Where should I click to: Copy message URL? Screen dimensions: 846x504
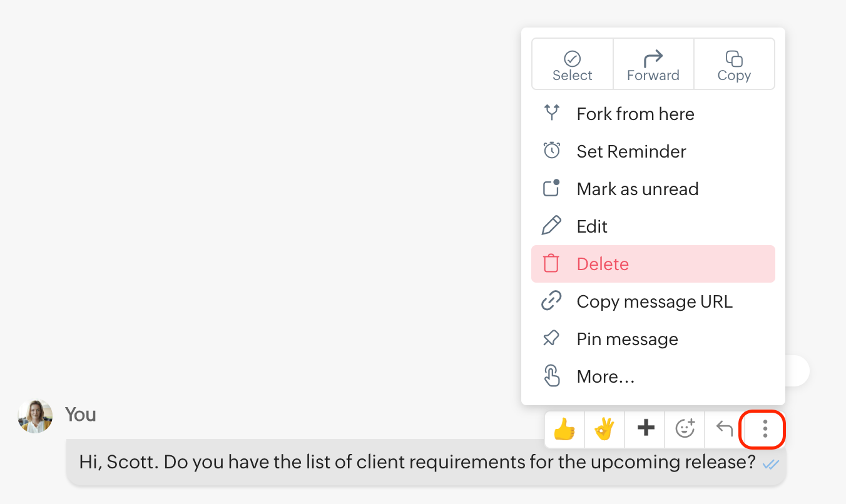pos(654,302)
